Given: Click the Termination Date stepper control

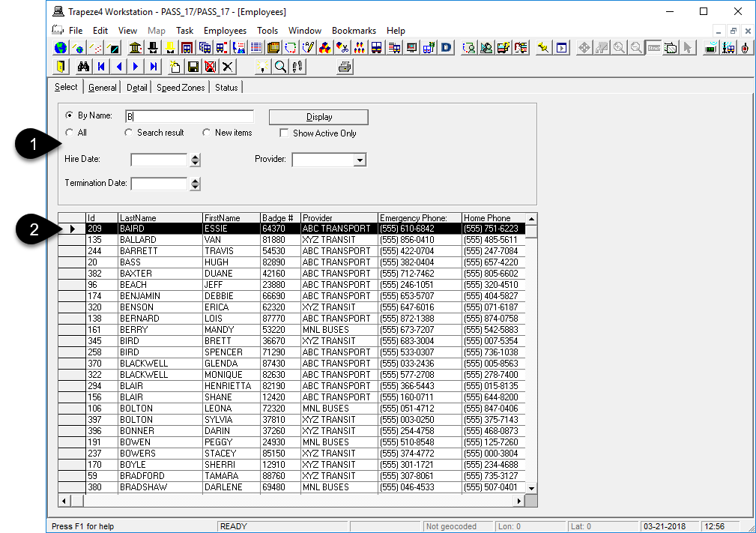Looking at the screenshot, I should (193, 183).
